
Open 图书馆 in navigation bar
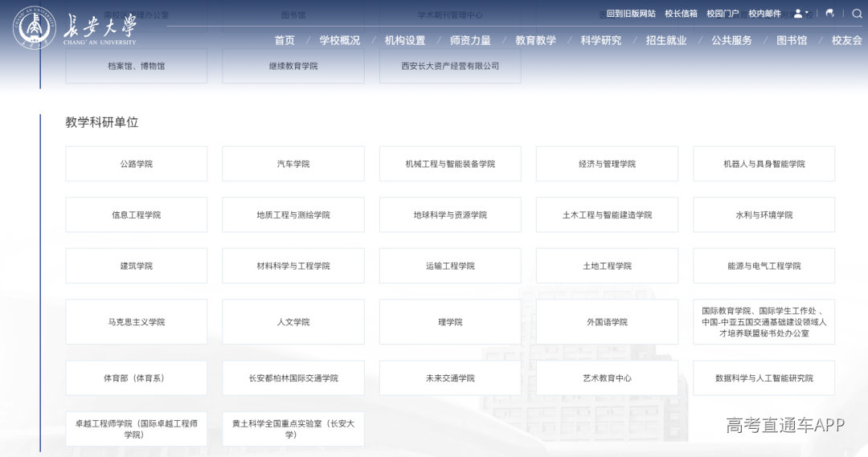792,40
